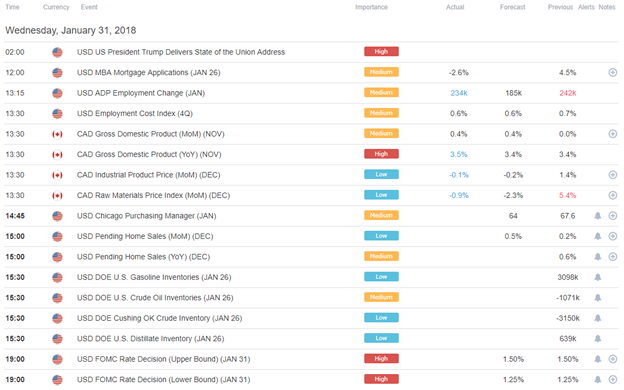Sort by Time column header
624x390 pixels.
(x=12, y=7)
